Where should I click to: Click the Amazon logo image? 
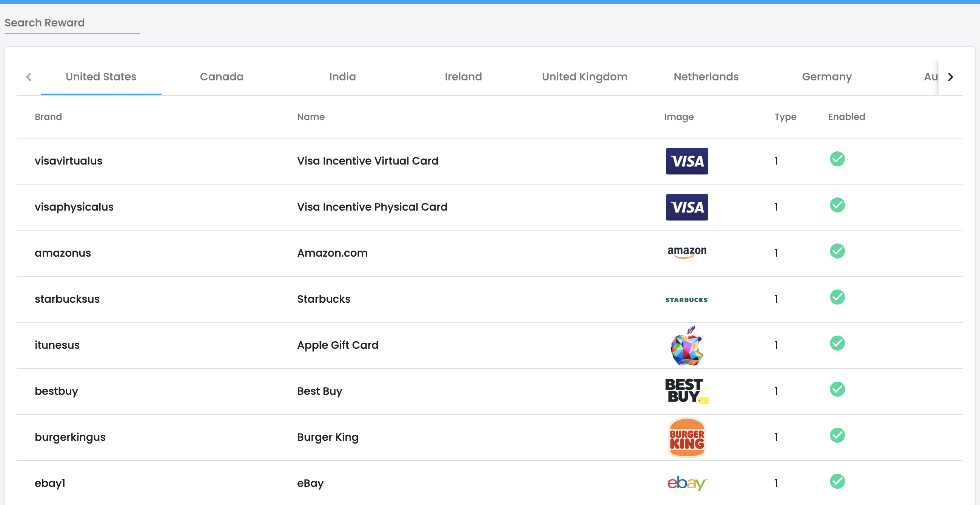(x=686, y=252)
